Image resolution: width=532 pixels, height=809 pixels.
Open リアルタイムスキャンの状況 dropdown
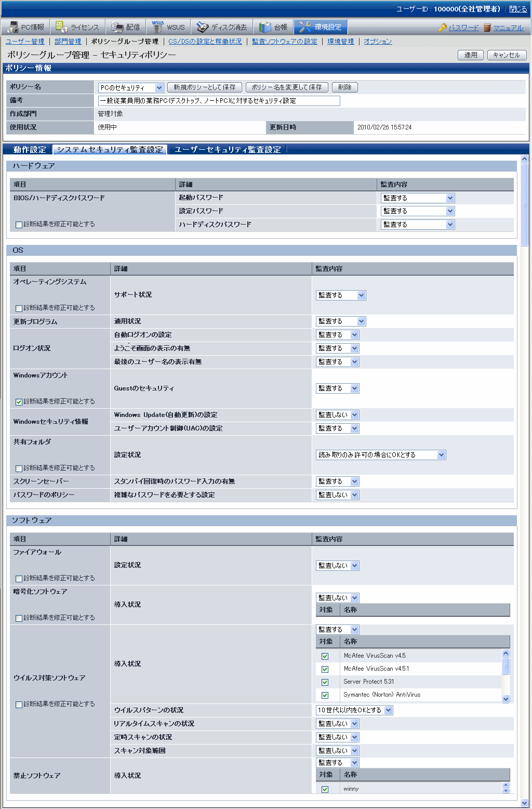pyautogui.click(x=338, y=724)
